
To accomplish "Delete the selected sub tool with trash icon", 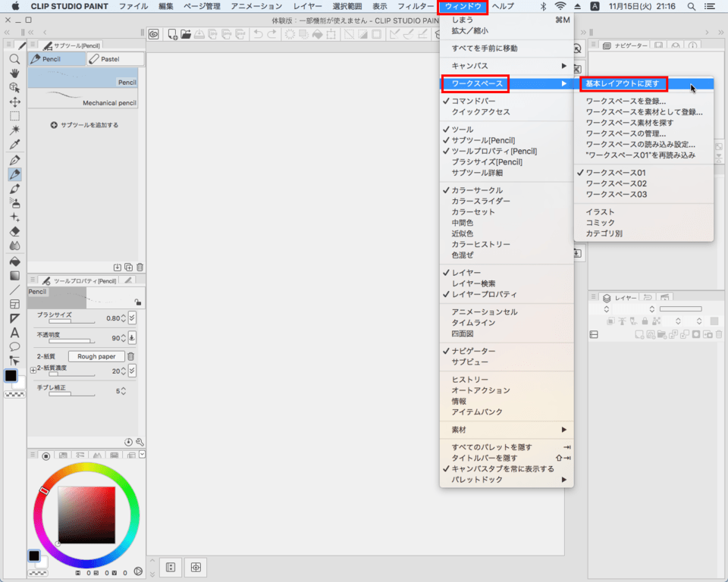I will tap(140, 268).
